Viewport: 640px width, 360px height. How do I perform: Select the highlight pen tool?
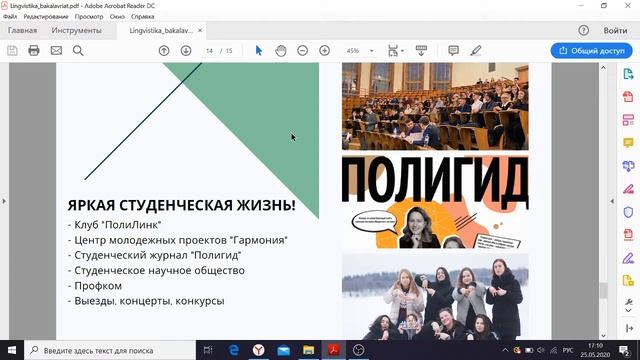click(476, 51)
